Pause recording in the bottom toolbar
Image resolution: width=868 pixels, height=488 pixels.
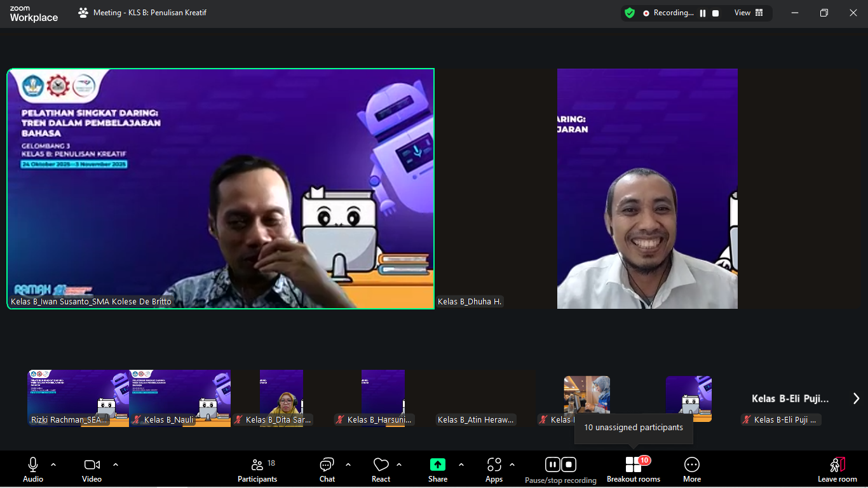coord(552,464)
